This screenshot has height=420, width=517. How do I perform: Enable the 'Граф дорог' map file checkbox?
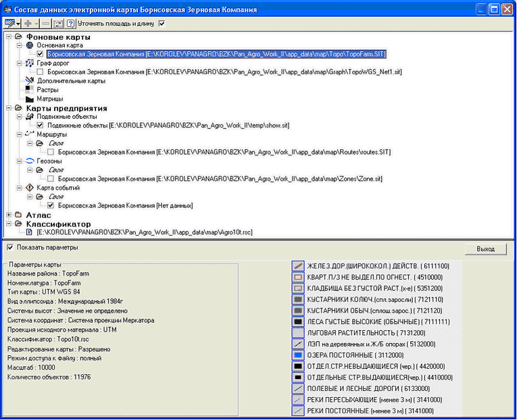pos(41,72)
